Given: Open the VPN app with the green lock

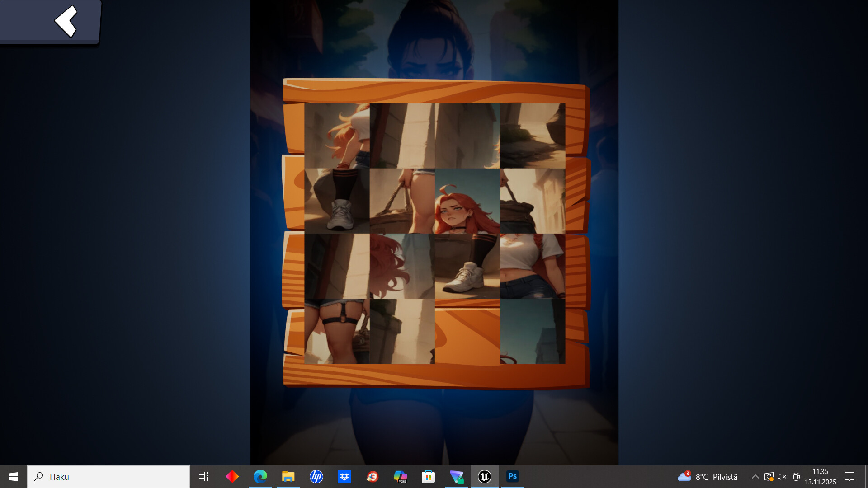Looking at the screenshot, I should pyautogui.click(x=457, y=476).
